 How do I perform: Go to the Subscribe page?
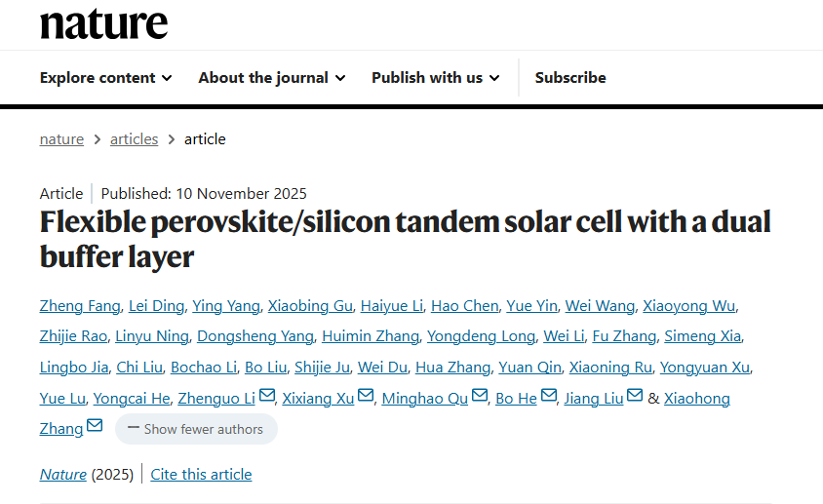coord(570,78)
